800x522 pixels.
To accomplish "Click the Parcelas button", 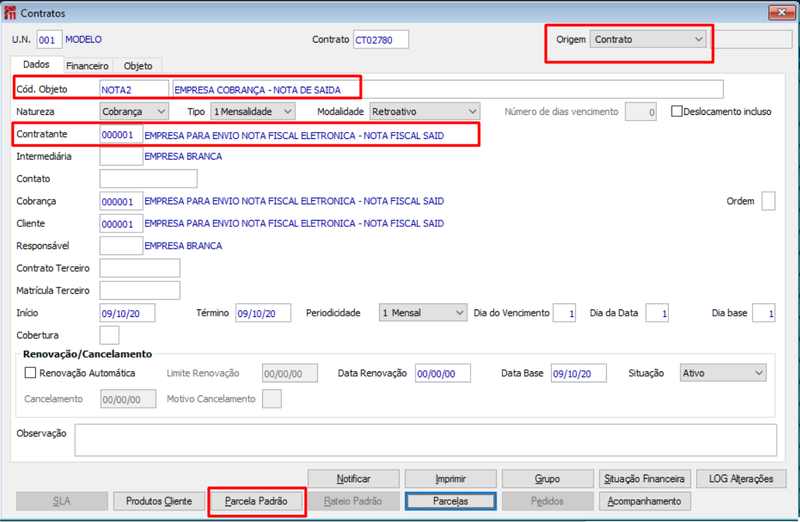I will click(451, 501).
